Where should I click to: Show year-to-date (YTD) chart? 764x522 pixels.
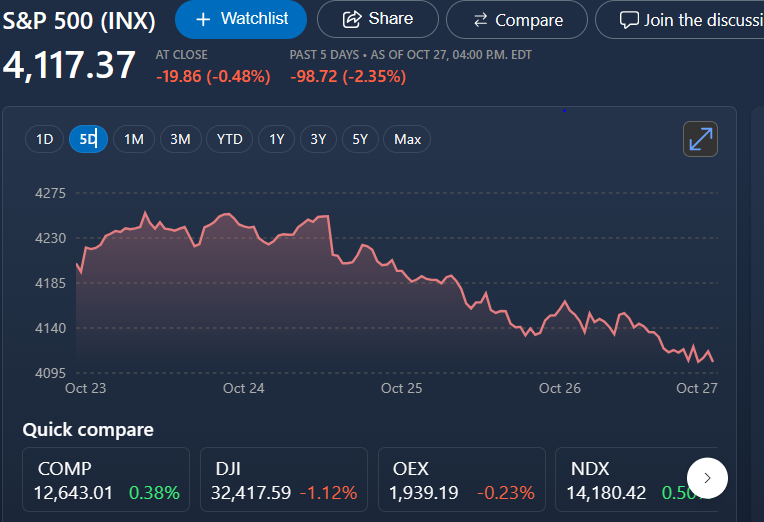pos(229,139)
